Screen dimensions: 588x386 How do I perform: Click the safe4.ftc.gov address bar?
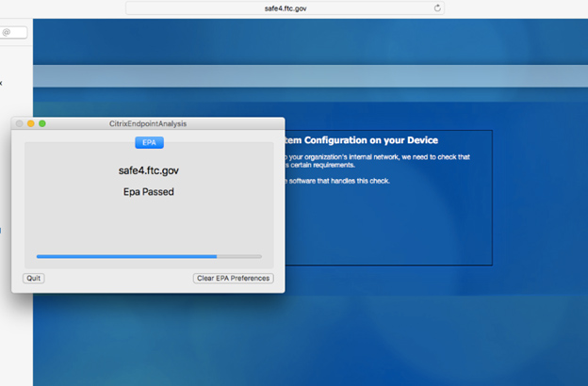285,8
